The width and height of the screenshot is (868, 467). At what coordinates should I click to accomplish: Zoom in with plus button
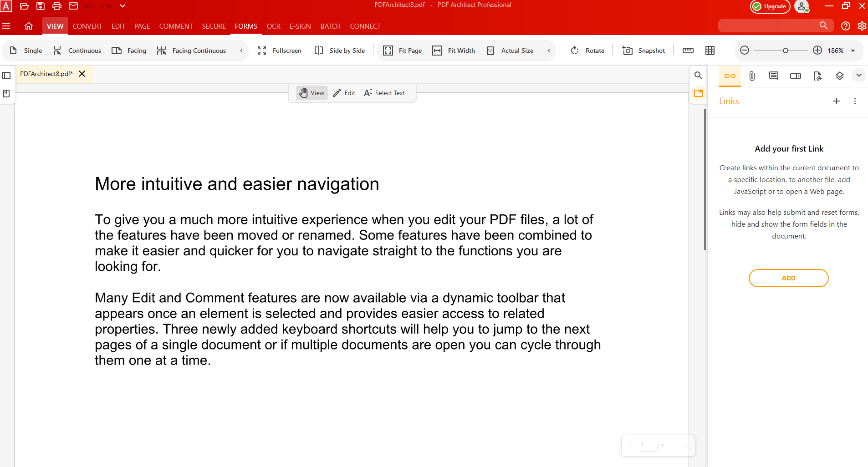click(817, 51)
